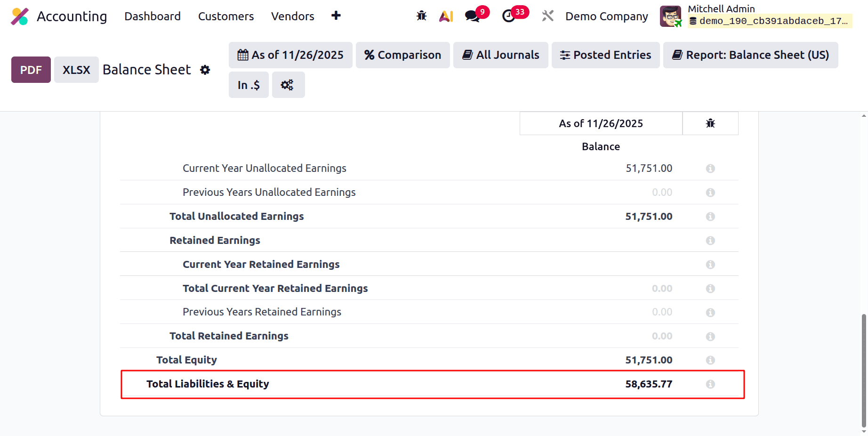Open conversations with 9 unread messages
The image size is (868, 436).
[473, 16]
